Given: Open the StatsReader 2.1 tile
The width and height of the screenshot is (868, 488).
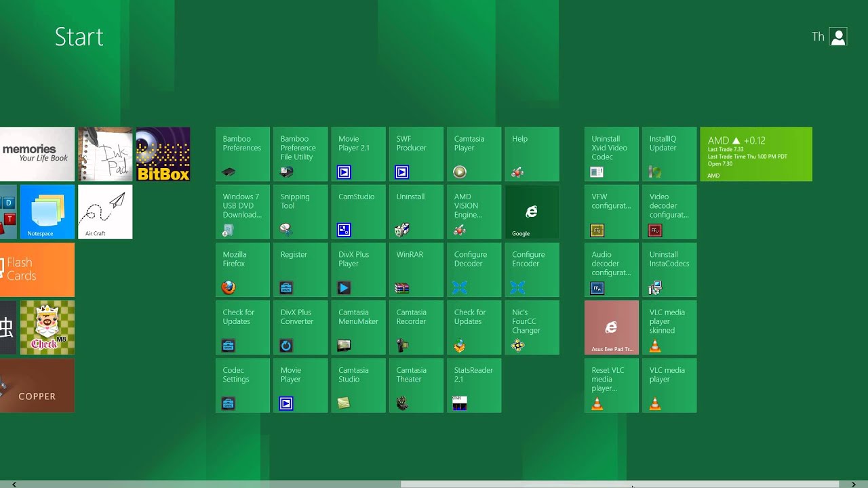Looking at the screenshot, I should tap(474, 385).
